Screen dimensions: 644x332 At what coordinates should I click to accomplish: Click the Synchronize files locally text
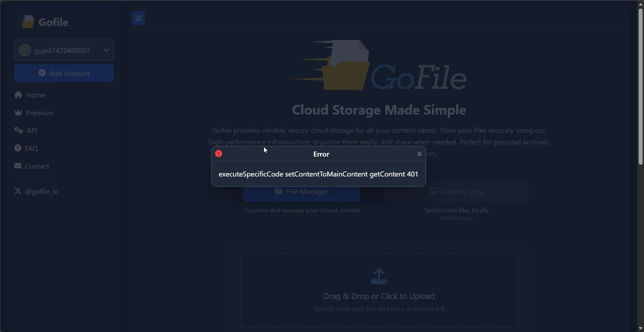coord(456,210)
